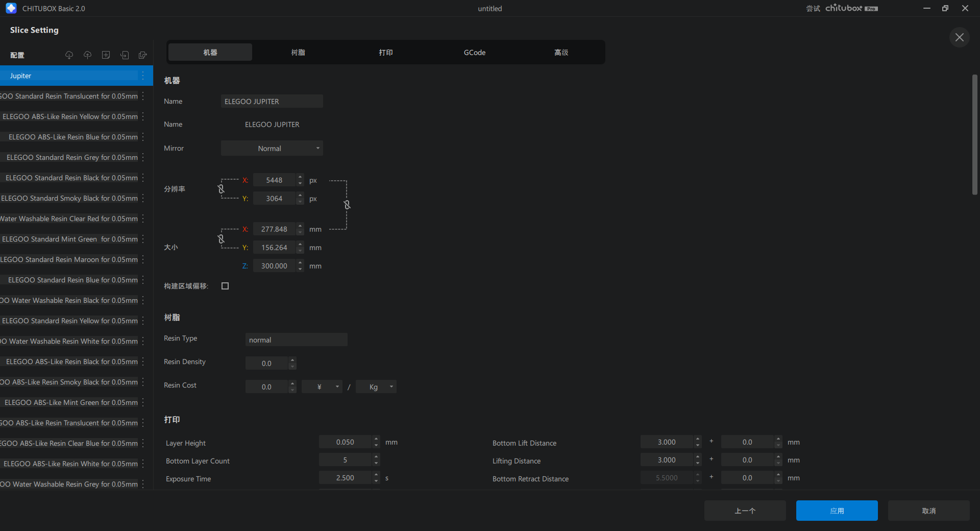Click the Resin Cost value field

coord(266,387)
